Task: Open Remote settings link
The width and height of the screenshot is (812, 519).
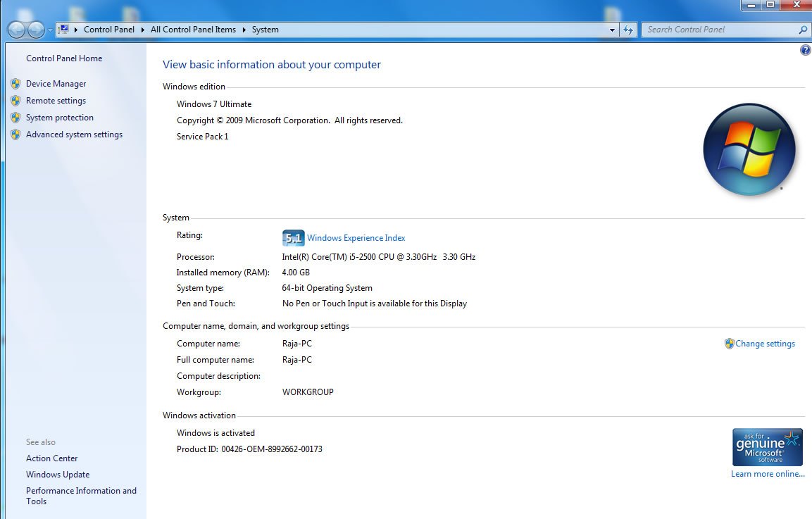Action: 56,101
